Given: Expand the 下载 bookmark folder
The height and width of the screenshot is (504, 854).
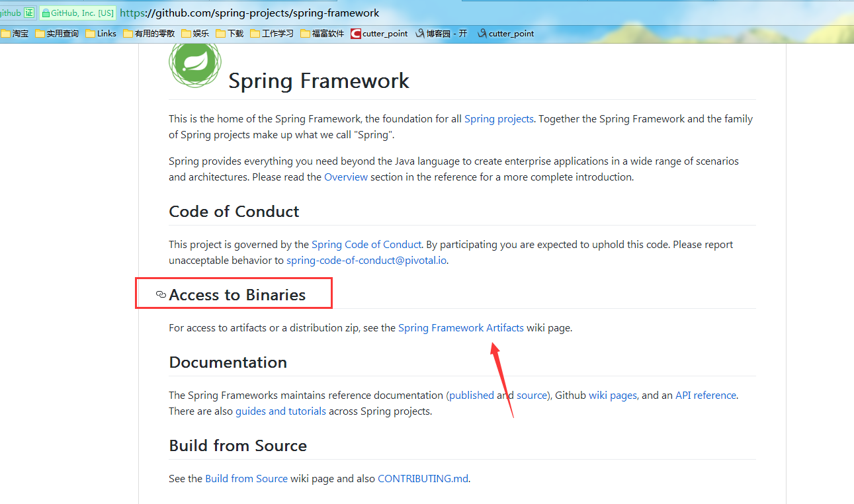Looking at the screenshot, I should coord(230,34).
